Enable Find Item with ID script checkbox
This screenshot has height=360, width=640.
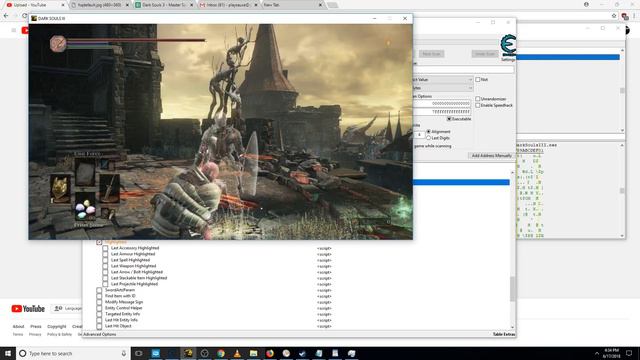(99, 296)
